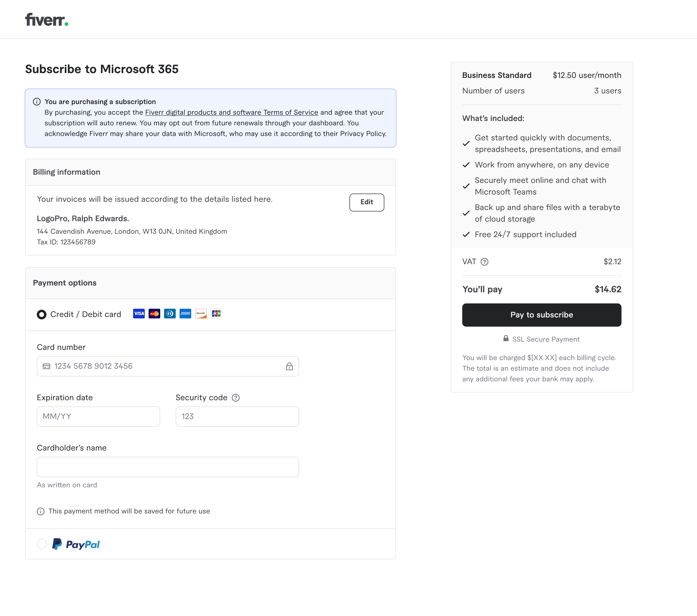697x616 pixels.
Task: Click the Diners Club card icon
Action: coord(170,314)
